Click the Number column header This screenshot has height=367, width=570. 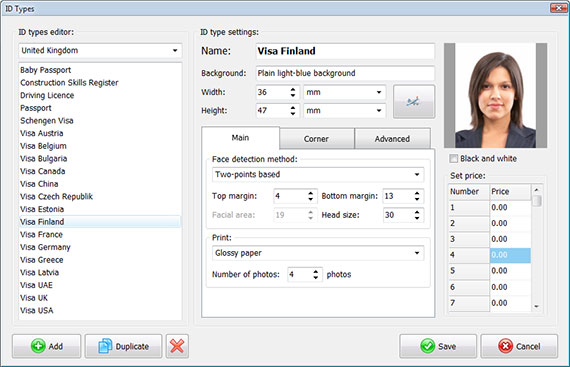(469, 191)
